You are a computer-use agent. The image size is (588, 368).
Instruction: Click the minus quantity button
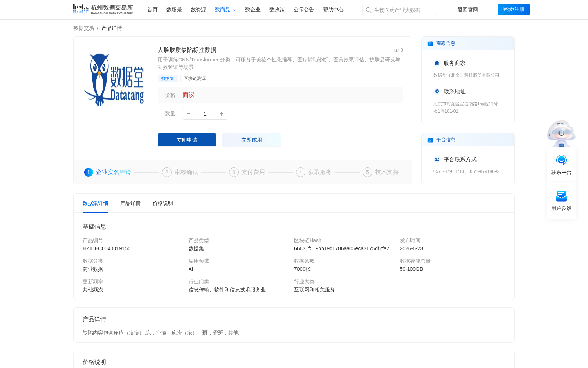tap(189, 114)
